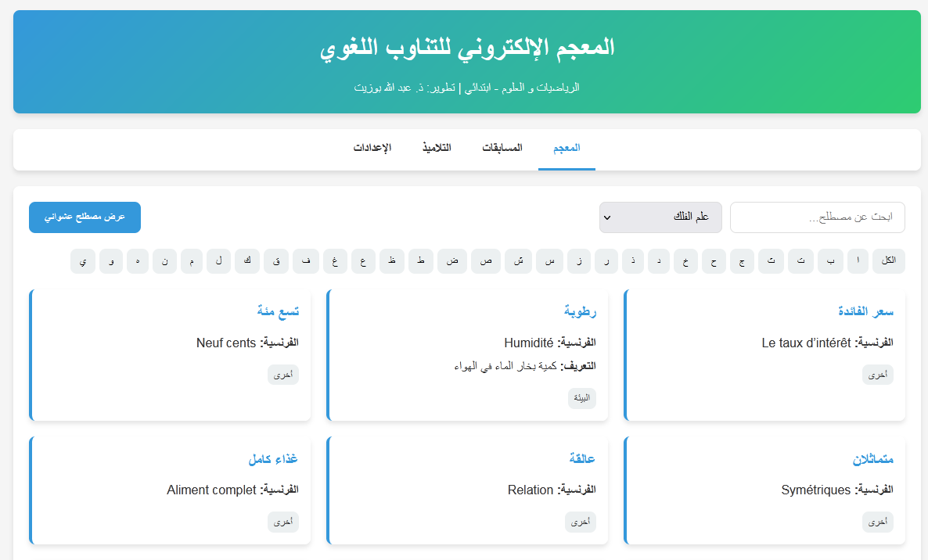928x560 pixels.
Task: Filter terms by the letter ب
Action: 829,260
